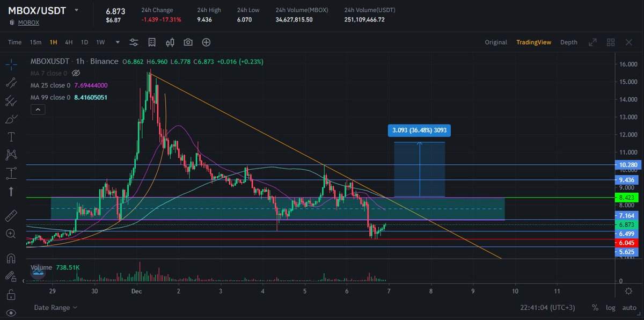Click the 10.280 price line label

click(x=627, y=165)
